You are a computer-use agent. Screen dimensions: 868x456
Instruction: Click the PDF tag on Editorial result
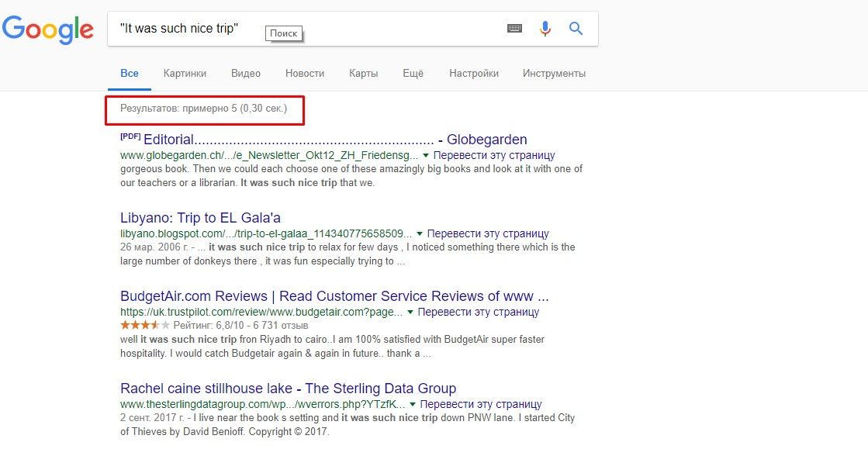click(x=130, y=136)
